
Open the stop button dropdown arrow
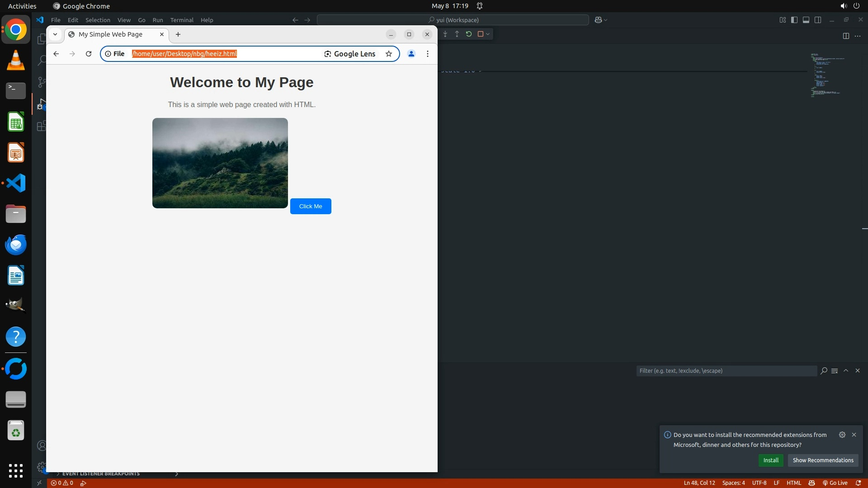[488, 34]
